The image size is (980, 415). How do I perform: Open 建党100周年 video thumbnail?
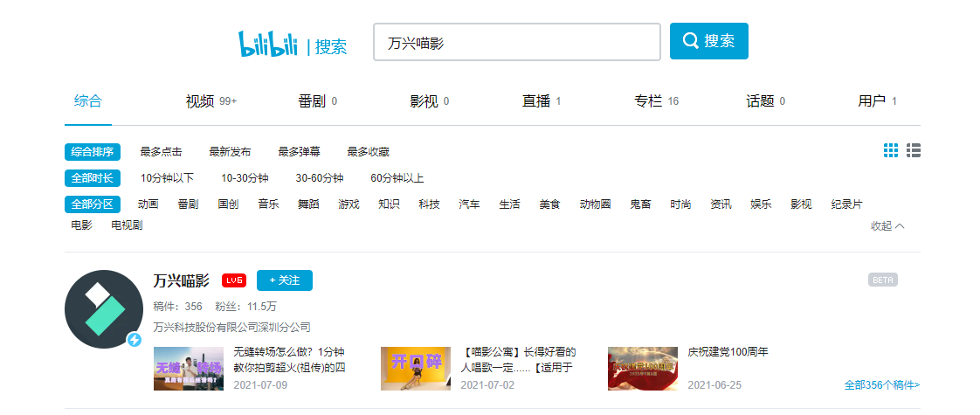(x=643, y=369)
